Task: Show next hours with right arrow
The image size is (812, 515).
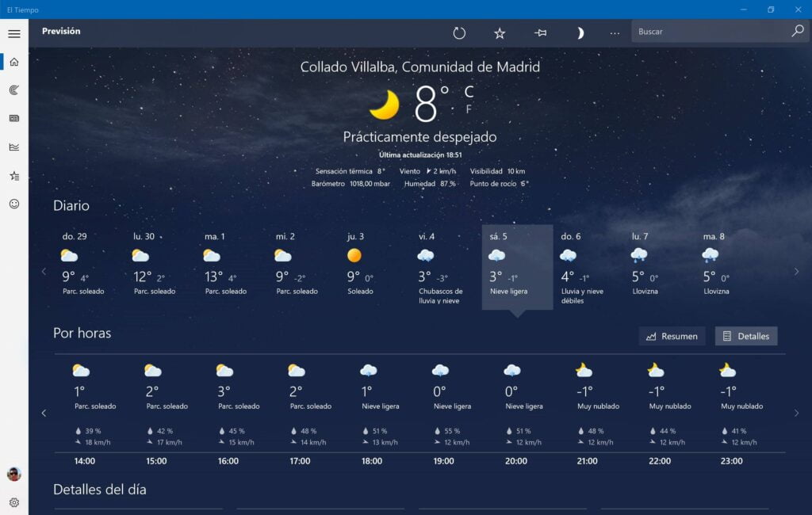Action: (796, 413)
